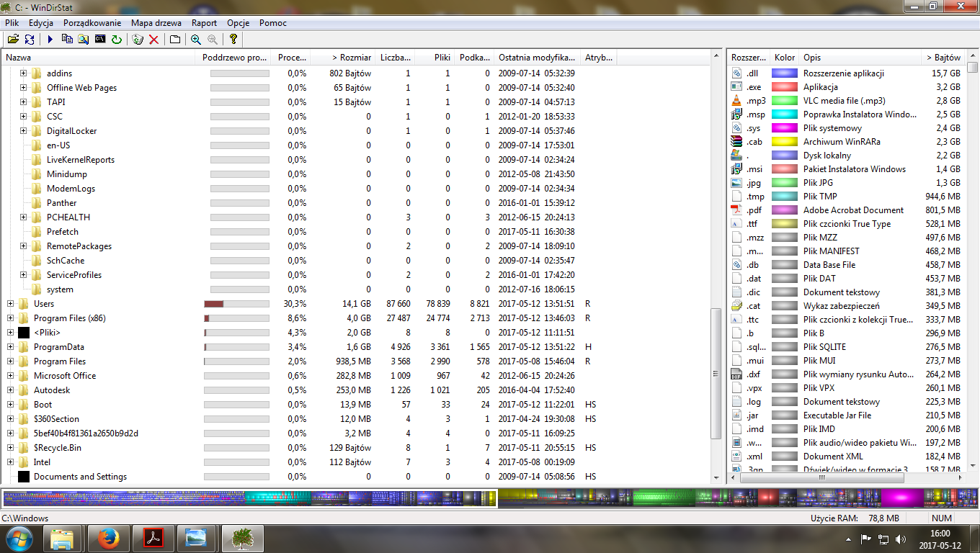Open the Porządkowanie menu
Viewport: 980px width, 553px height.
92,23
